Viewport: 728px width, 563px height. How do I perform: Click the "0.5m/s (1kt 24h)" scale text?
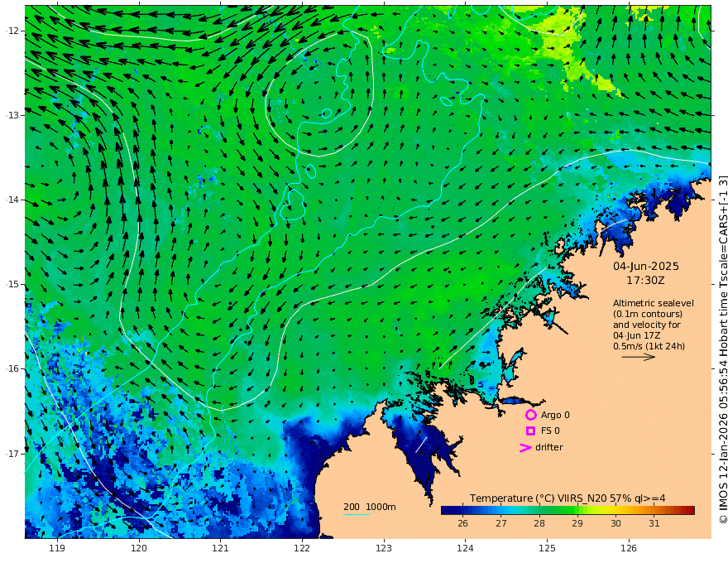[x=649, y=346]
